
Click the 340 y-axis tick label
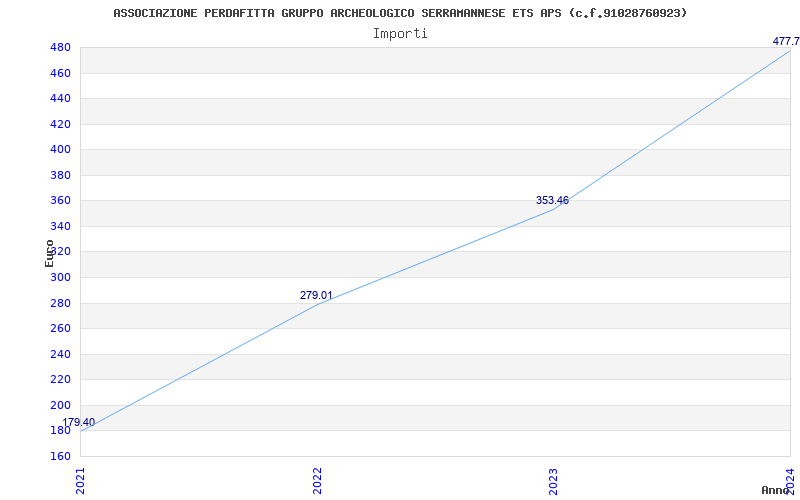pyautogui.click(x=60, y=227)
